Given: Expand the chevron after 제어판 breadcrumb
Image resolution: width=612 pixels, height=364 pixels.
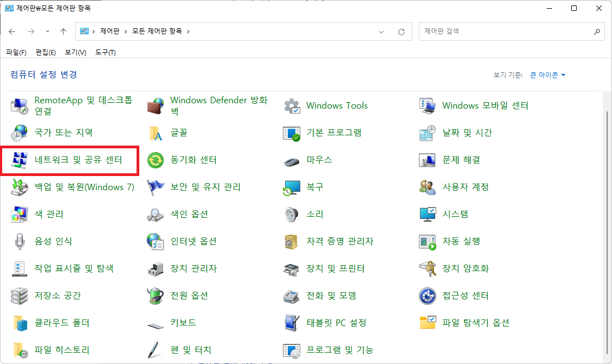Looking at the screenshot, I should [x=126, y=32].
